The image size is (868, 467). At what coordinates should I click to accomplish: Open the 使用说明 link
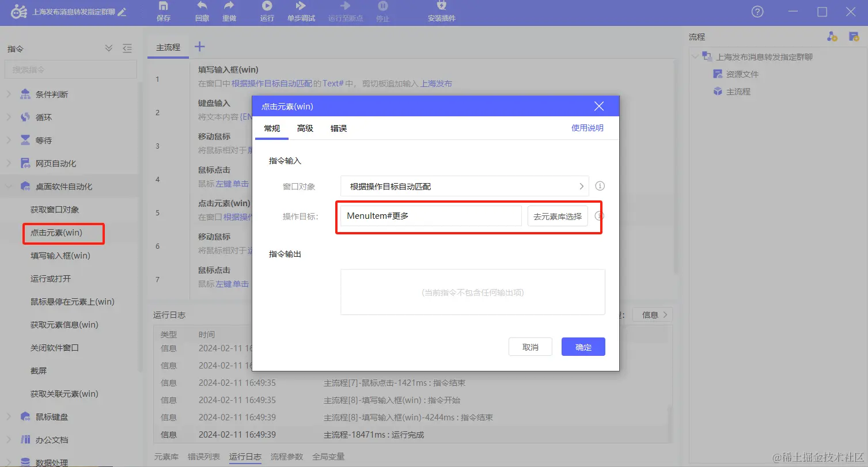pos(587,128)
